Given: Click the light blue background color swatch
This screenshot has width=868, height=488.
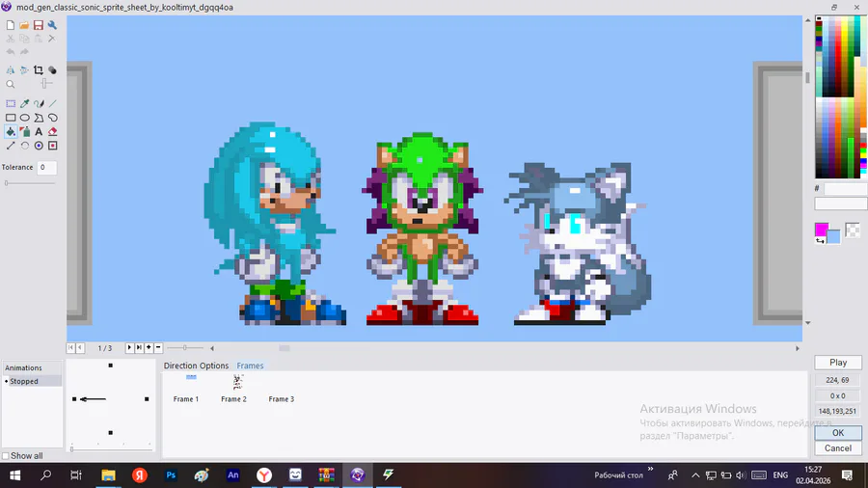Looking at the screenshot, I should tap(834, 237).
